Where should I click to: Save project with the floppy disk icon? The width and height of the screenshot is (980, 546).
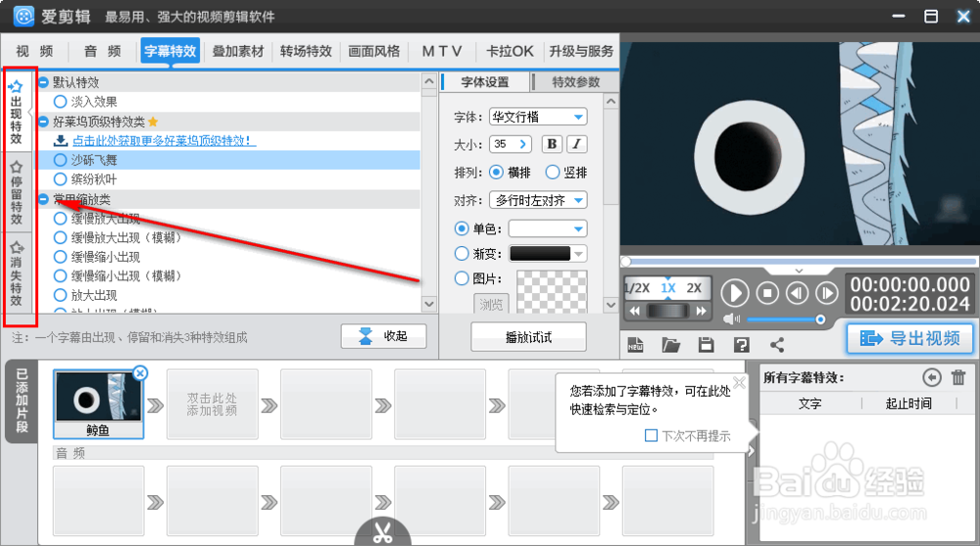tap(707, 345)
